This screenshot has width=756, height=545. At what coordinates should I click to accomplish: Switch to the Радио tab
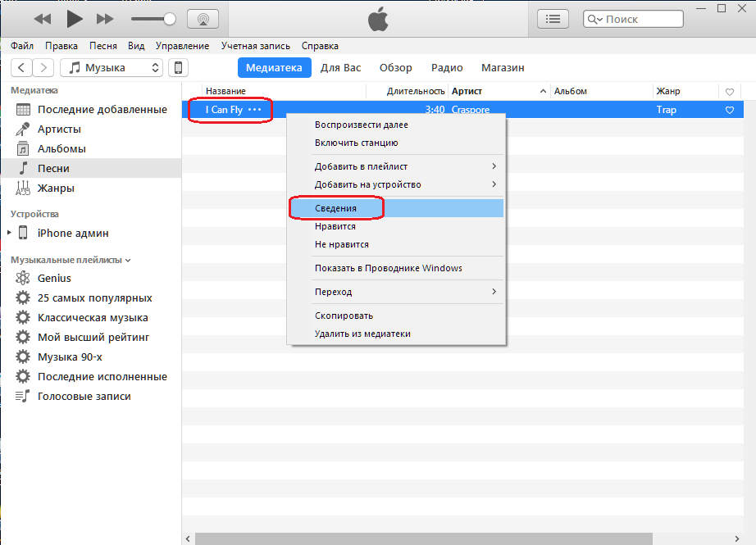point(447,67)
